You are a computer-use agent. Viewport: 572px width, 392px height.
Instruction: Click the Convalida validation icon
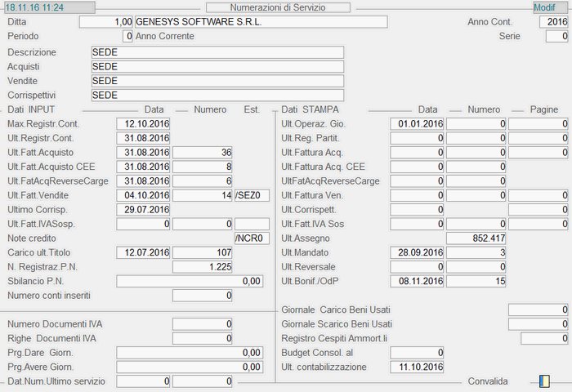tap(543, 381)
